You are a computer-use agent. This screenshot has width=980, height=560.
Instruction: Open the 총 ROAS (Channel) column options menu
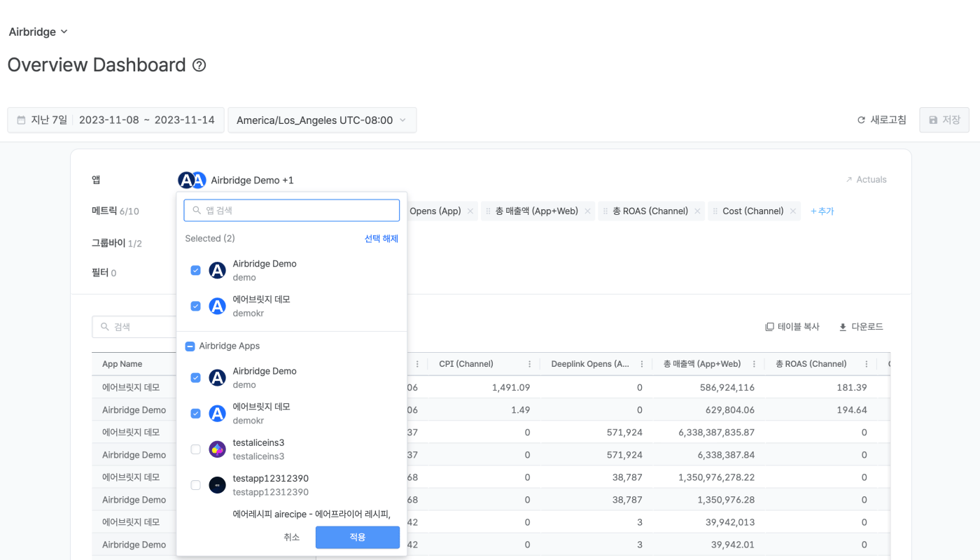pos(867,364)
